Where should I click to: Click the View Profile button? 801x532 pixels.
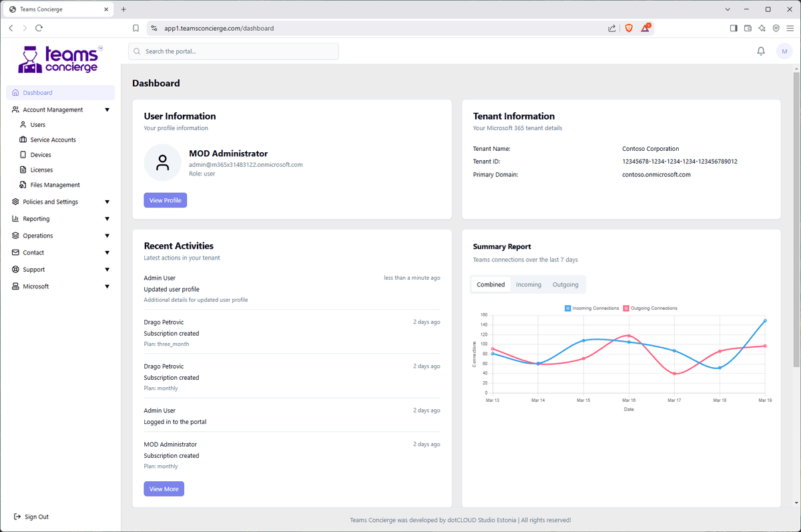(165, 200)
